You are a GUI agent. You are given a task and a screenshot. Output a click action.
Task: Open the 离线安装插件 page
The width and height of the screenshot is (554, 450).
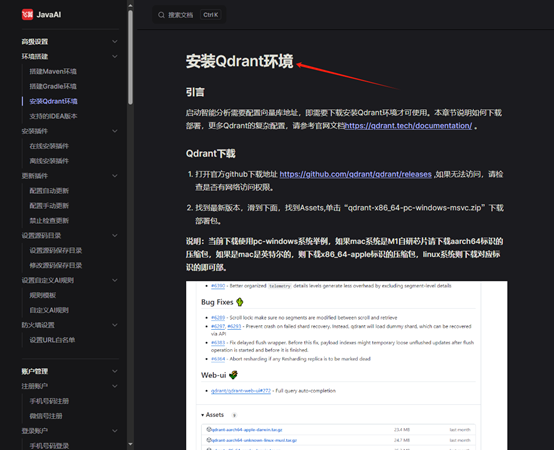pyautogui.click(x=49, y=161)
